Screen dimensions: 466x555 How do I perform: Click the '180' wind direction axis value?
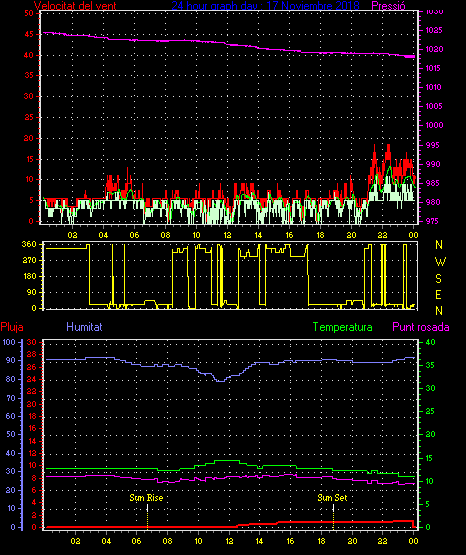29,276
